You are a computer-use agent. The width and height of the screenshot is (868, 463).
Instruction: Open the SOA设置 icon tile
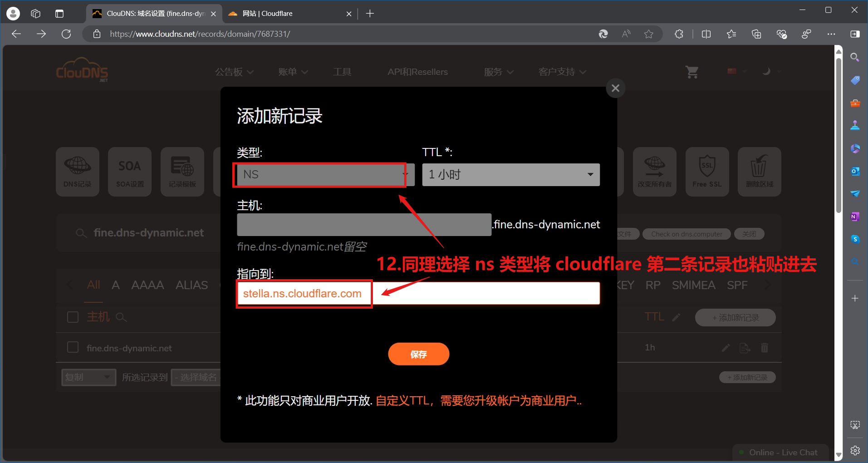(x=130, y=172)
